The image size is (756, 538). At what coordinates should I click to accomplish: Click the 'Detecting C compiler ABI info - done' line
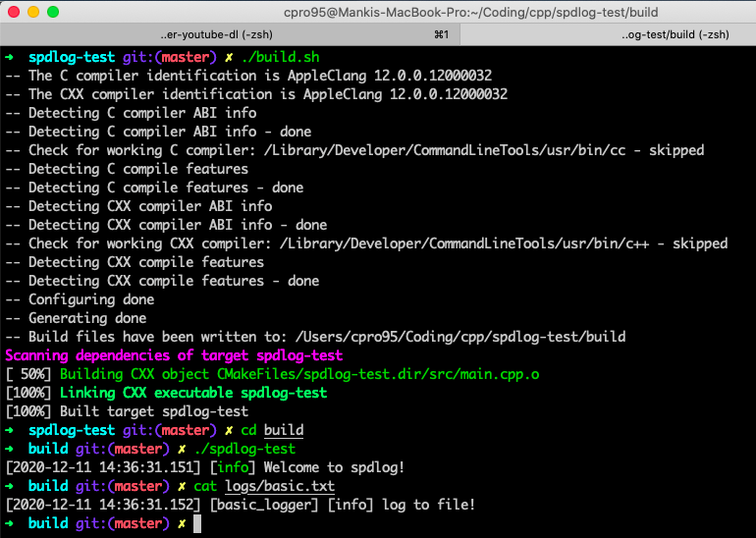(x=158, y=132)
